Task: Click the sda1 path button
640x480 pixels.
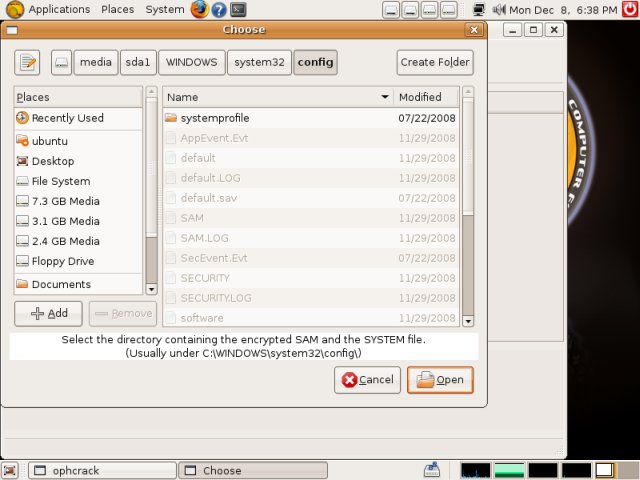Action: pos(138,62)
